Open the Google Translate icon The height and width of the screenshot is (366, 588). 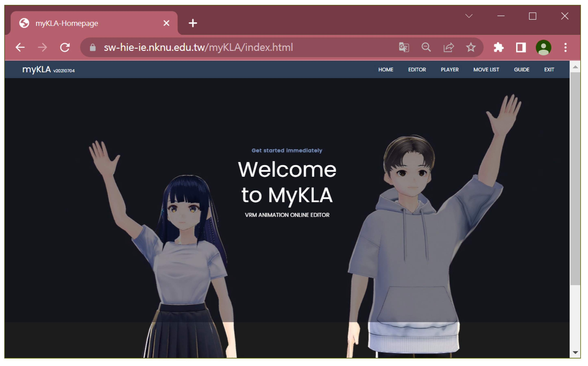[404, 47]
